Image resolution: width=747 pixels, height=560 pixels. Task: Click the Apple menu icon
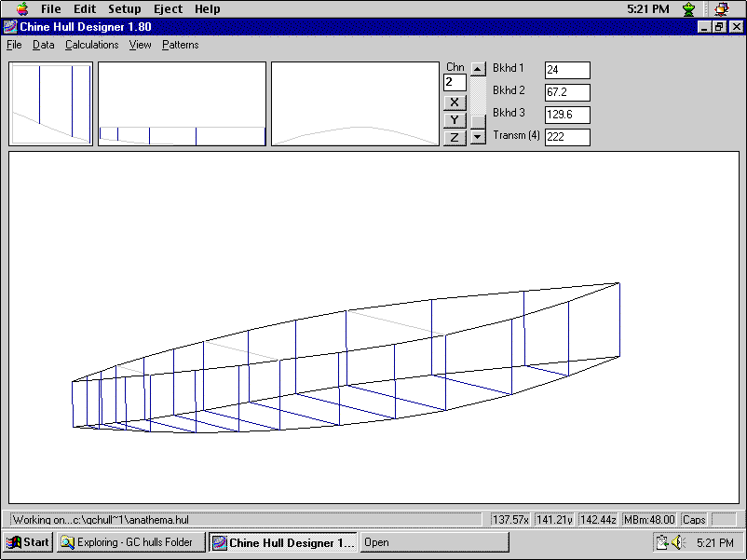coord(21,9)
